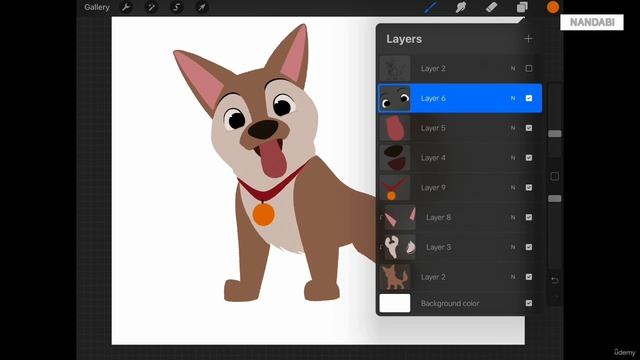Adjust the brush size slider handle
This screenshot has width=640, height=360.
[555, 134]
